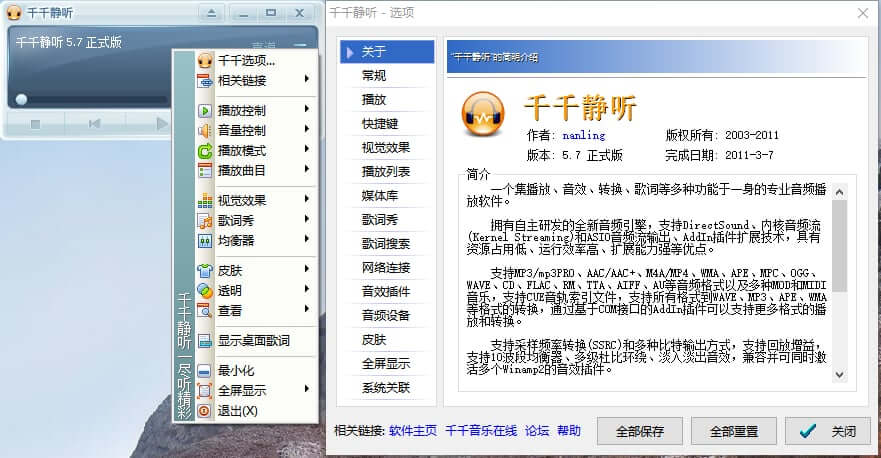881x458 pixels.
Task: Open the 千千音乐在线 link
Action: 481,430
